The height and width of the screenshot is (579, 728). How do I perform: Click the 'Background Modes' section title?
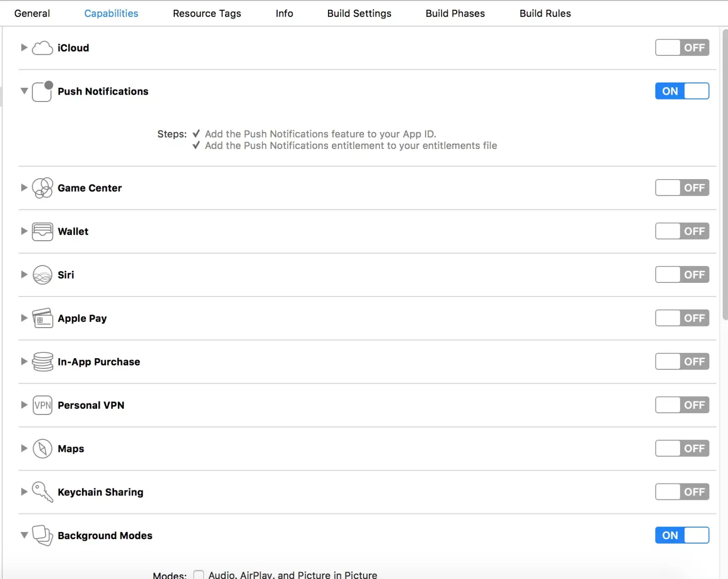click(105, 535)
